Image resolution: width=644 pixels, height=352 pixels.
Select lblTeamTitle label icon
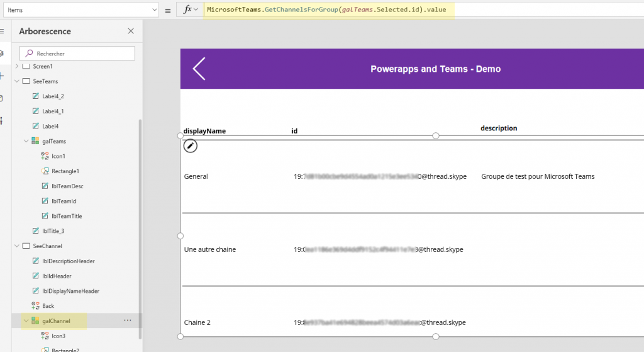point(45,216)
